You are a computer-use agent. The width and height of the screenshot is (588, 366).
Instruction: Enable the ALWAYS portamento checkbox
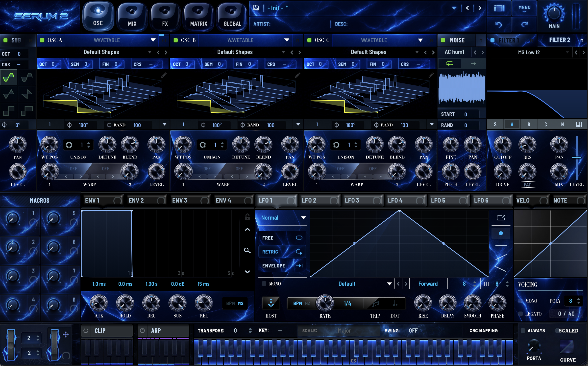pos(523,331)
